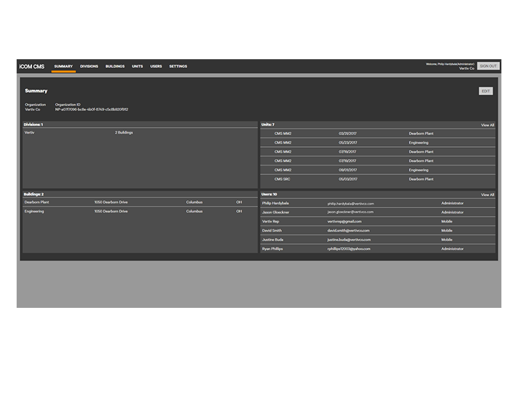Select CMS MM2 unit dated 03/31/2017

(x=378, y=134)
